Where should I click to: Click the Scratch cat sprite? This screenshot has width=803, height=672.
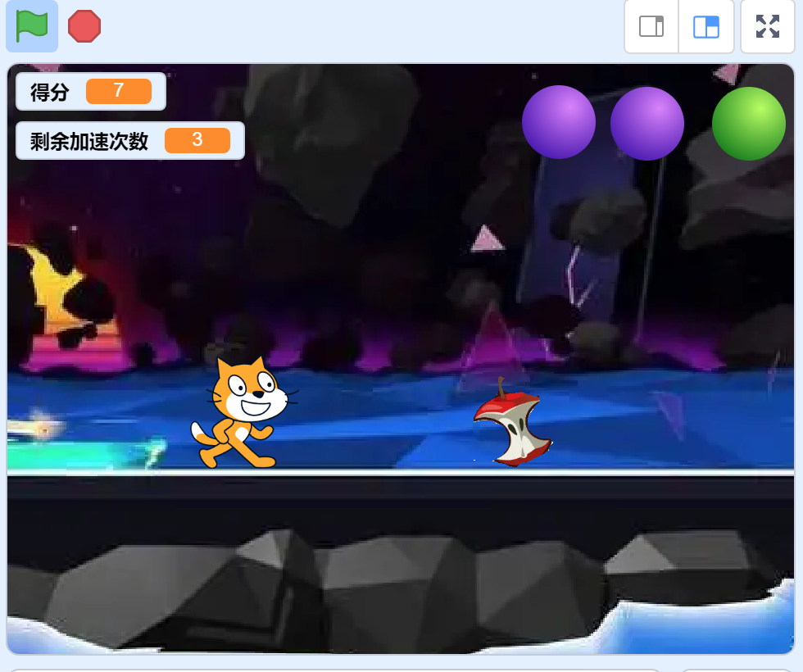coord(244,413)
